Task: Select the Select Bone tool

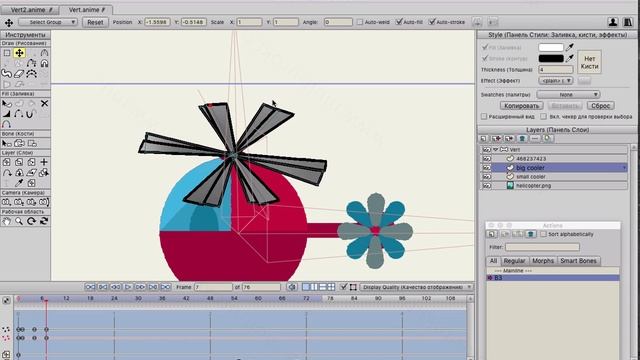Action: 7,143
